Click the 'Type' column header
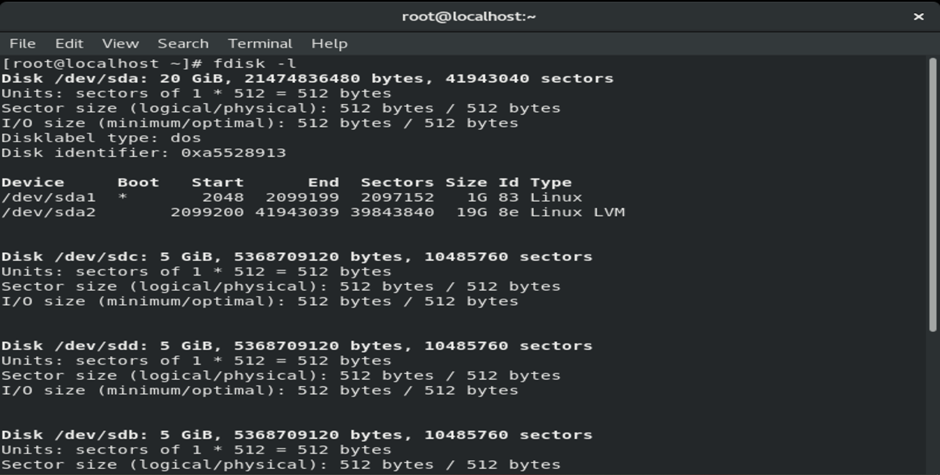 point(550,182)
